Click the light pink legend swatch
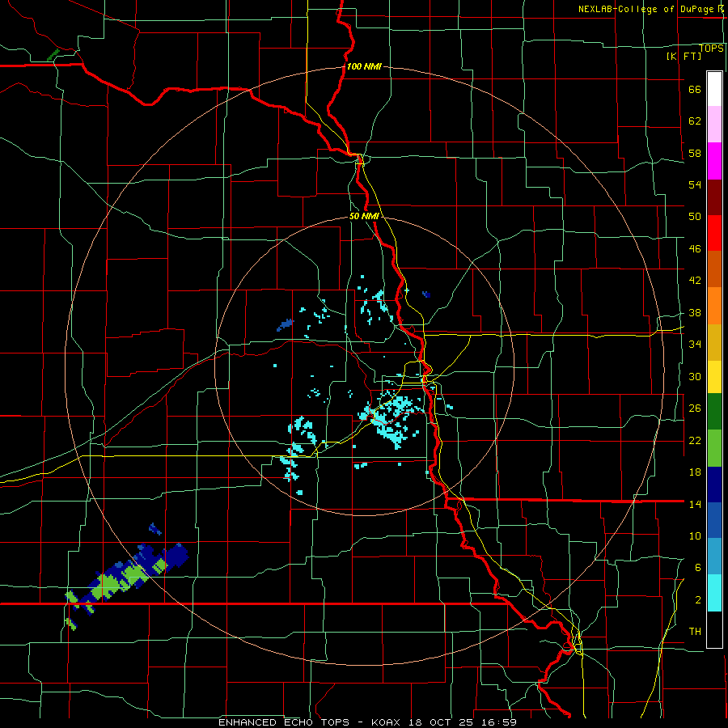Image resolution: width=728 pixels, height=728 pixels. pos(714,124)
